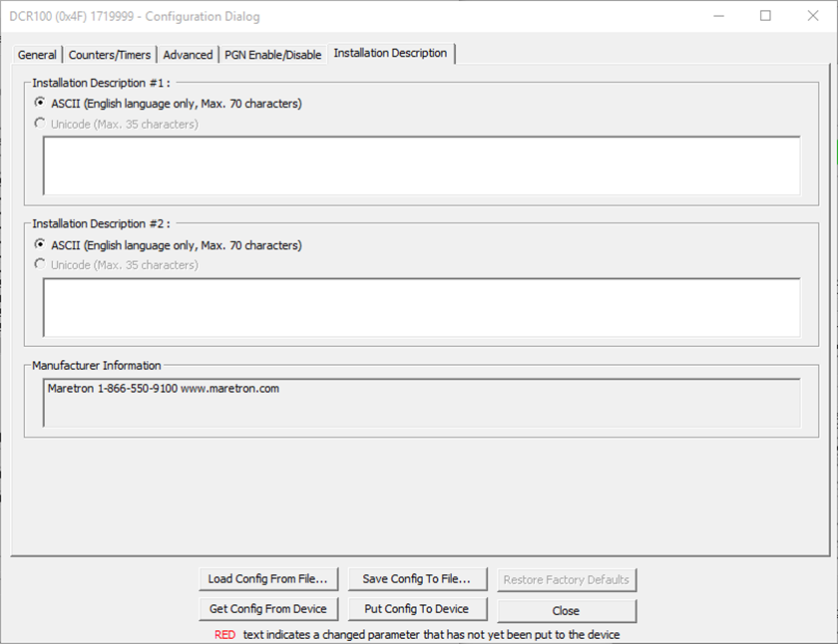Image resolution: width=838 pixels, height=644 pixels.
Task: Choose Unicode option for Installation Description #1
Action: tap(40, 124)
